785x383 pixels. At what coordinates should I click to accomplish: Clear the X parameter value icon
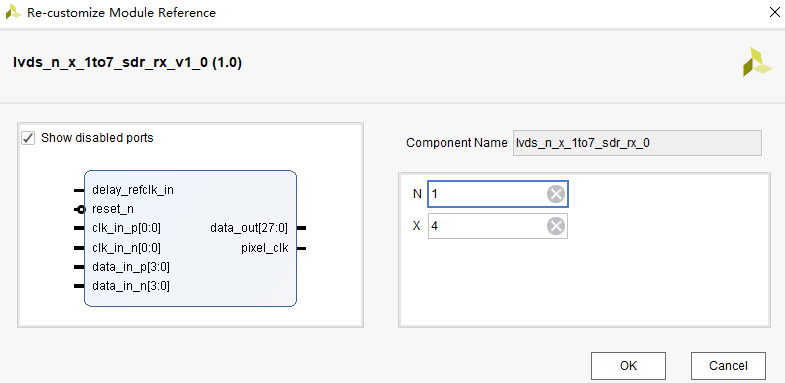pyautogui.click(x=556, y=226)
